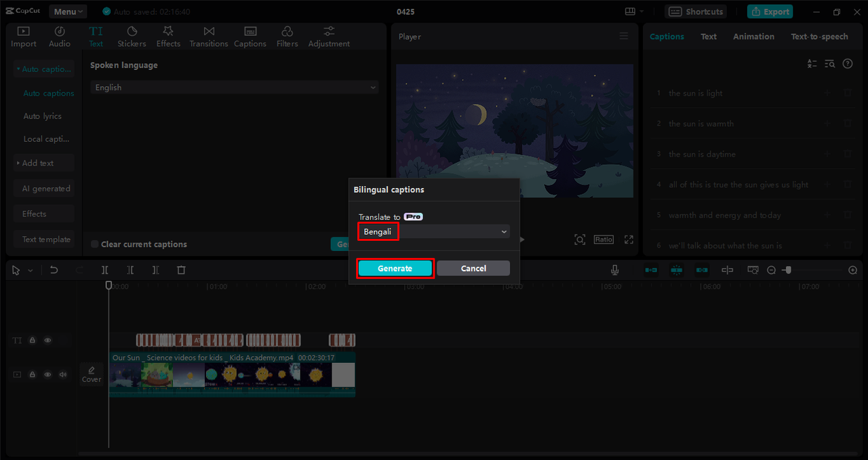Viewport: 868px width, 460px height.
Task: Open the Stickers tab
Action: [x=132, y=37]
